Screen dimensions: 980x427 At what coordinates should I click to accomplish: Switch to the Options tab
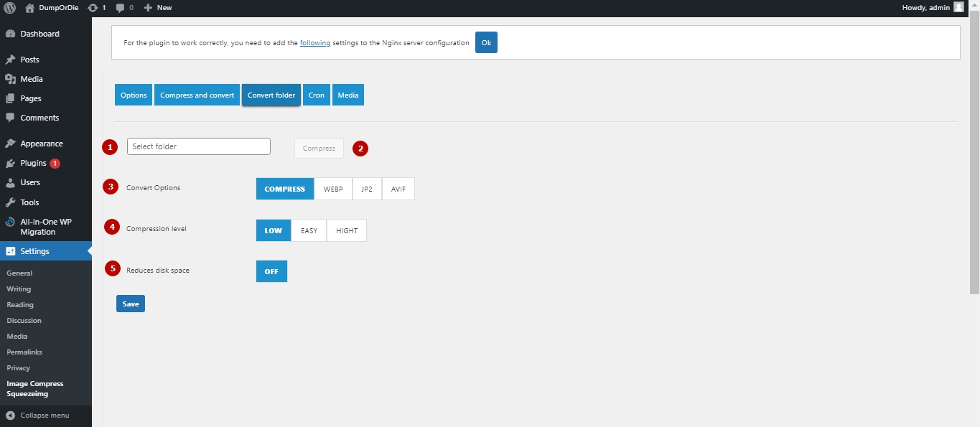(x=134, y=95)
